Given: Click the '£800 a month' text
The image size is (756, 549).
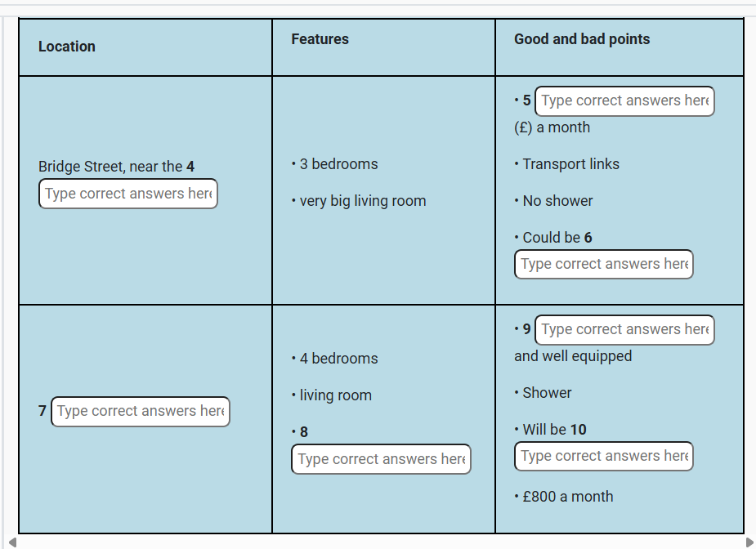Looking at the screenshot, I should pos(567,497).
